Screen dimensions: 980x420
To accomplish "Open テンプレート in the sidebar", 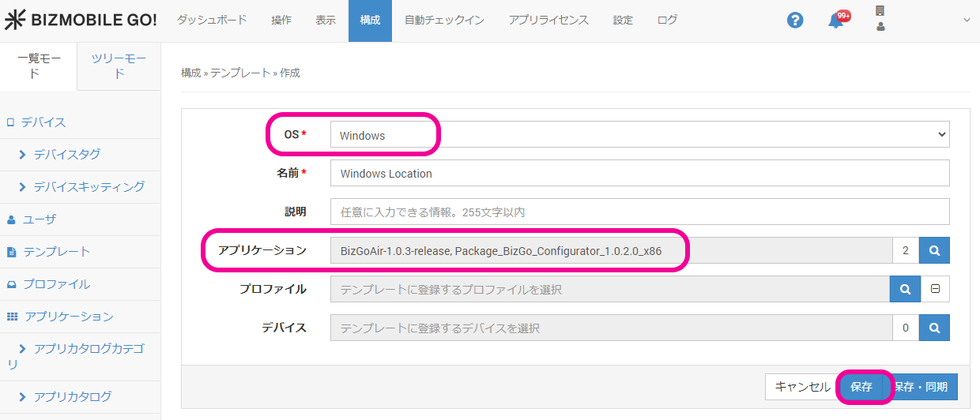I will pyautogui.click(x=56, y=251).
